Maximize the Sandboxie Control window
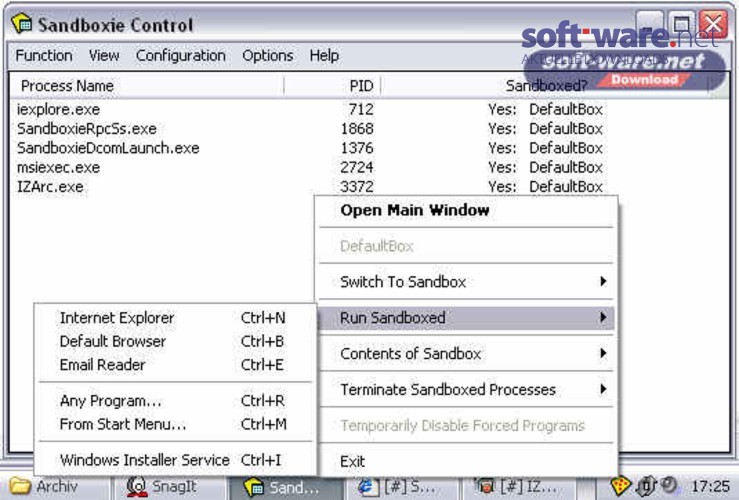739x500 pixels. coord(681,24)
